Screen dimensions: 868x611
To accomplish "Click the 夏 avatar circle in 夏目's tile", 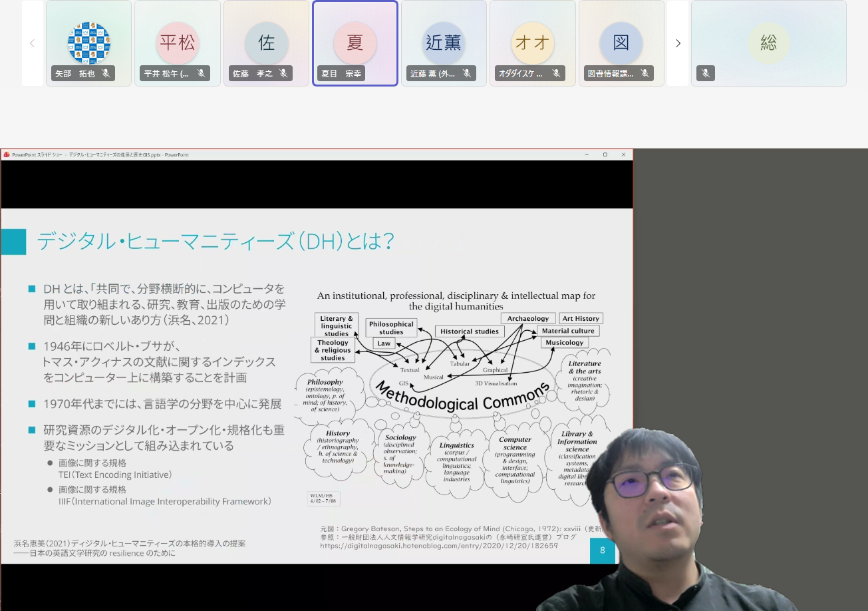I will pyautogui.click(x=355, y=41).
